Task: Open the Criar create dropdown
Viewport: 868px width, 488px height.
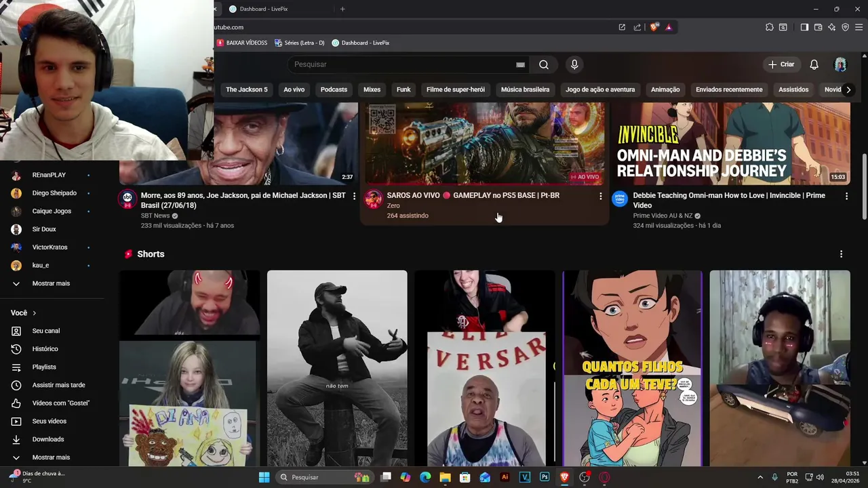Action: point(781,64)
